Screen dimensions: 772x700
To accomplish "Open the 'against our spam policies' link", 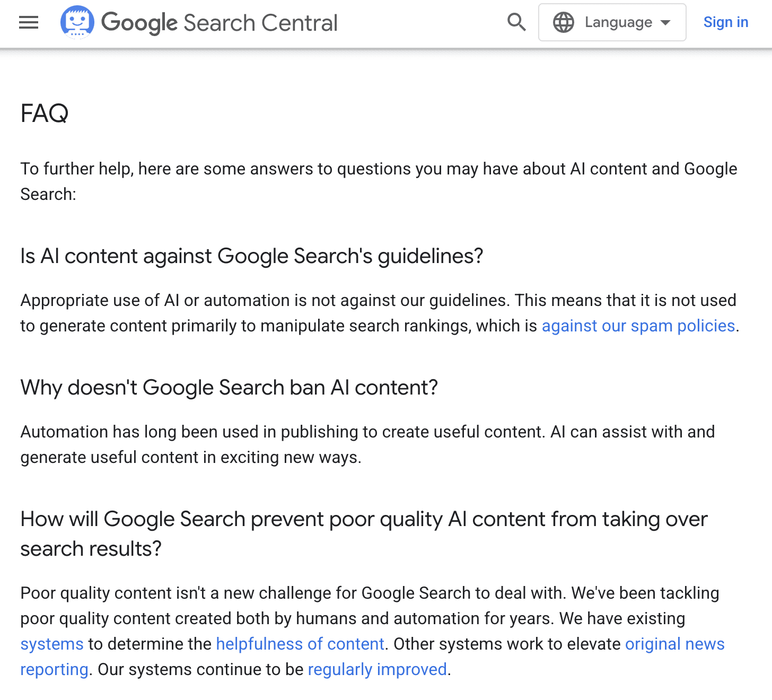I will (x=637, y=326).
